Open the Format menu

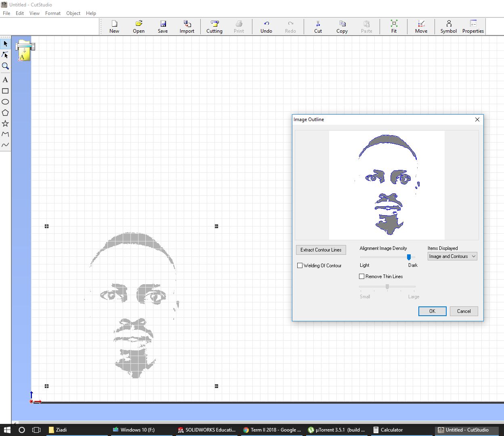click(53, 13)
